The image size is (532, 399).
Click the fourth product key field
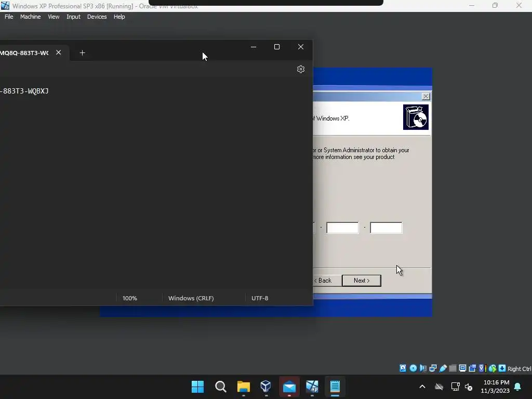tap(342, 228)
